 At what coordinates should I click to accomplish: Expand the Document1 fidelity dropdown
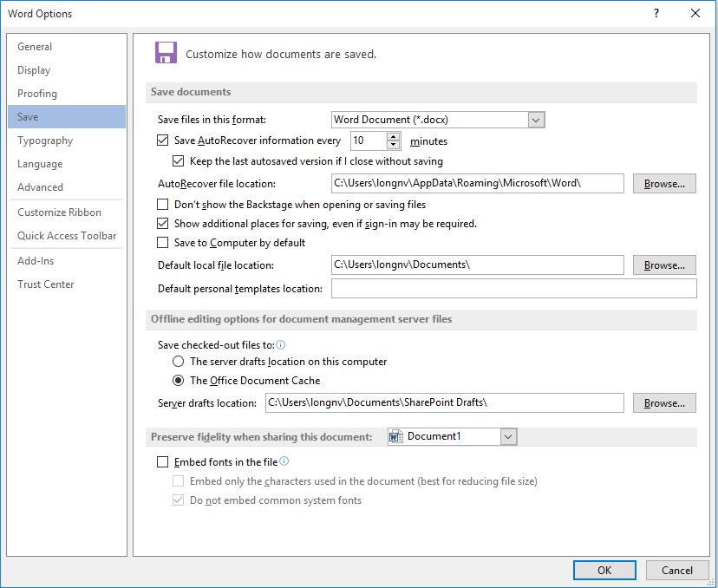(508, 436)
